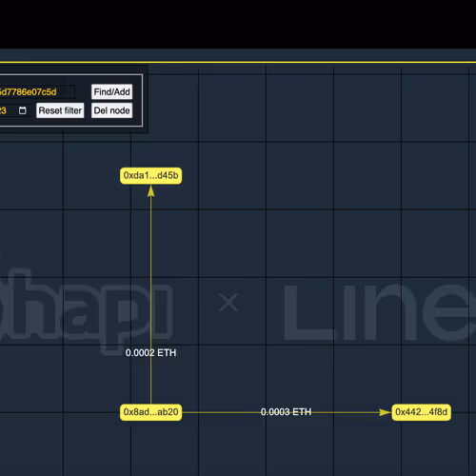Select node 0xda1...d45b
476x476 pixels.
[x=150, y=175]
